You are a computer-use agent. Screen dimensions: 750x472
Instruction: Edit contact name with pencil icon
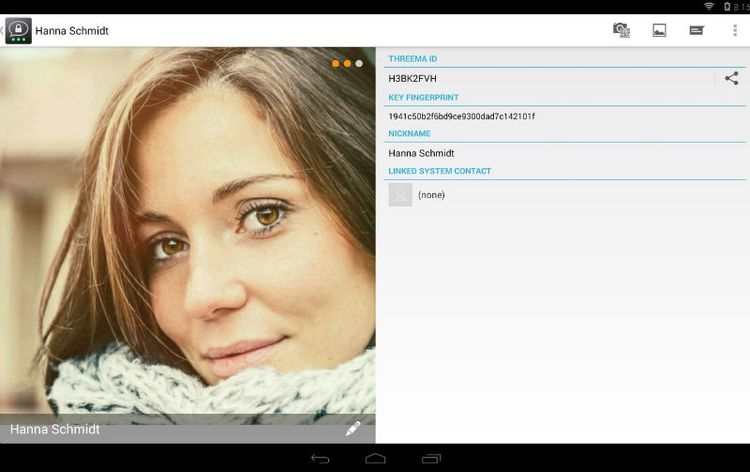pos(353,429)
